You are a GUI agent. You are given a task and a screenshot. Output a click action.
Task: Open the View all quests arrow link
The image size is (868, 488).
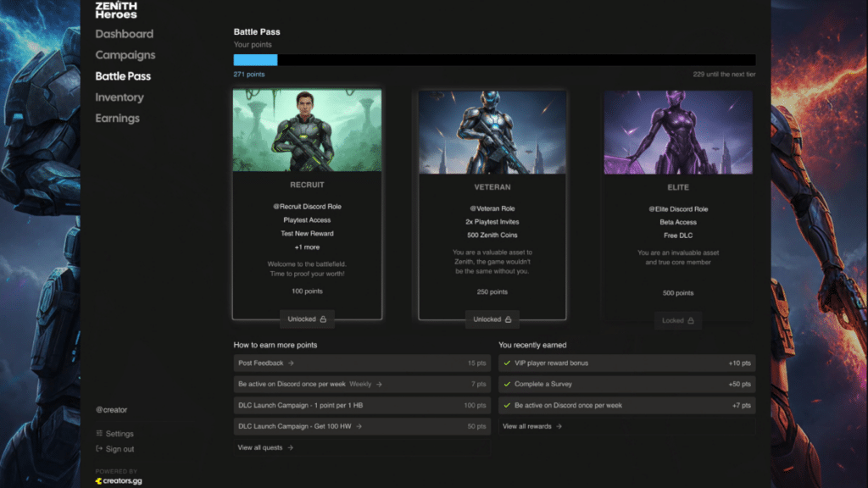coord(265,447)
